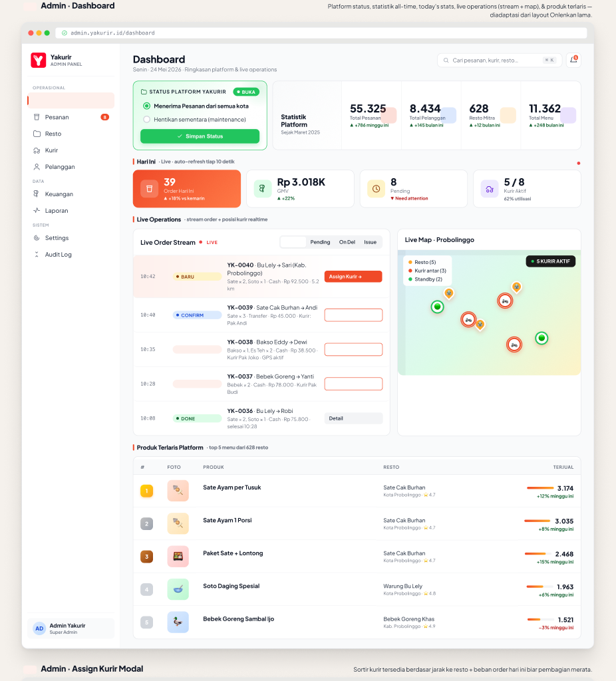Select Hentikan sementara (maintenance) radio
Viewport: 616px width, 681px height.
click(x=147, y=120)
